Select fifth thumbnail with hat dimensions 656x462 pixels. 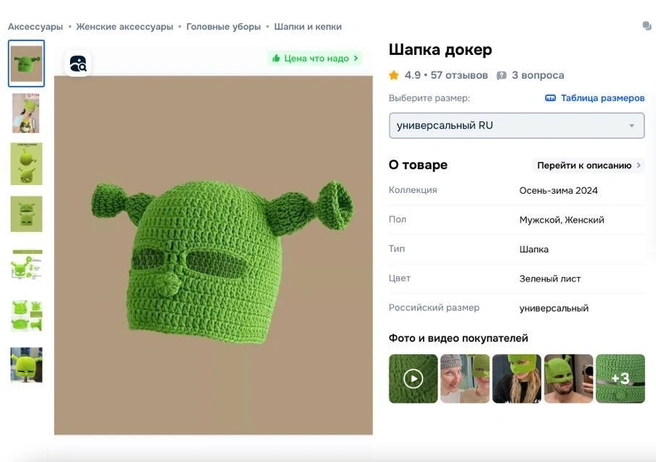(x=26, y=264)
